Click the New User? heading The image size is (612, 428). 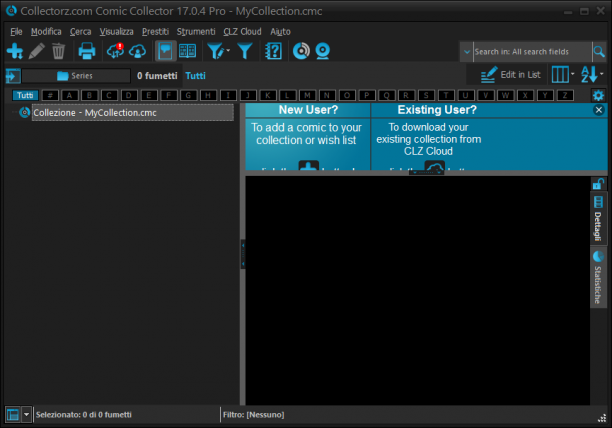point(308,110)
